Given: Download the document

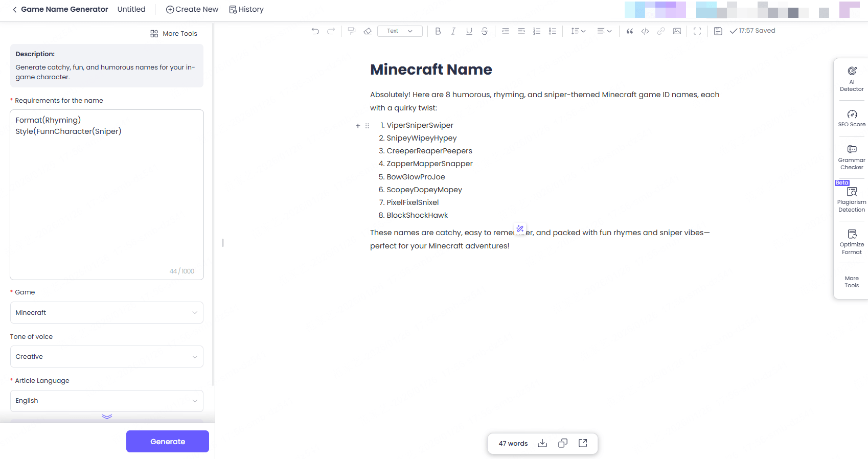Looking at the screenshot, I should 542,443.
